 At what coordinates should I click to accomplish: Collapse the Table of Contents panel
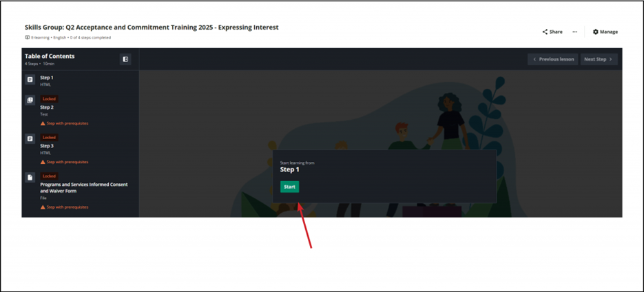125,59
